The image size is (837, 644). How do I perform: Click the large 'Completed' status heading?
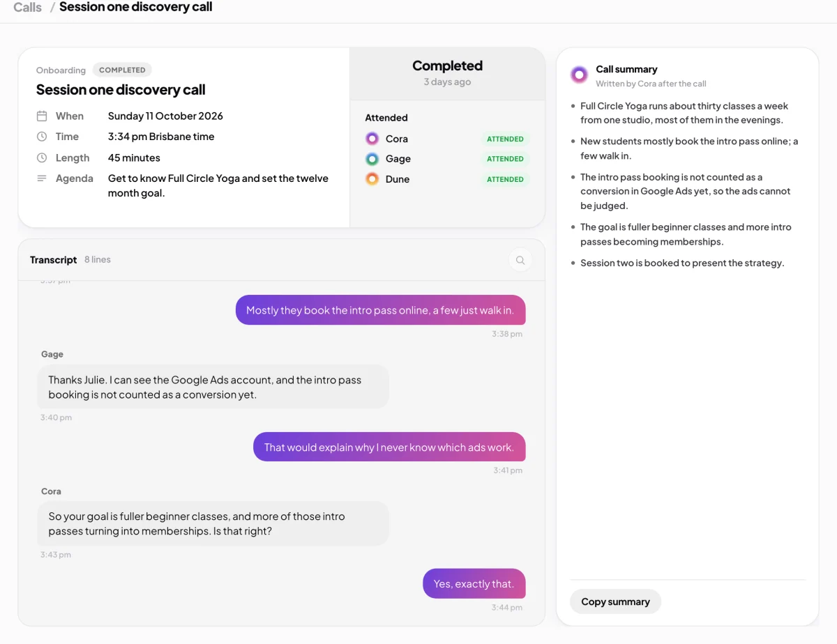click(x=447, y=66)
